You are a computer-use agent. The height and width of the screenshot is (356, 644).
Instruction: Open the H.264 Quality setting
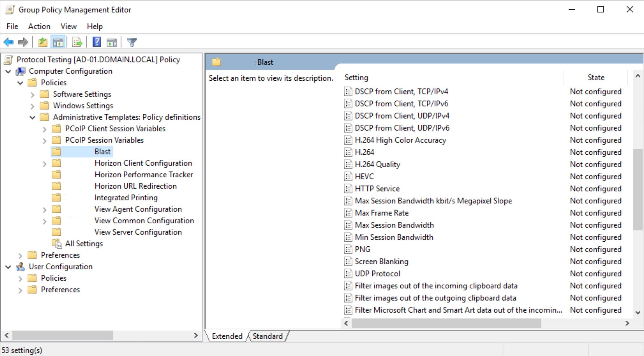point(377,164)
